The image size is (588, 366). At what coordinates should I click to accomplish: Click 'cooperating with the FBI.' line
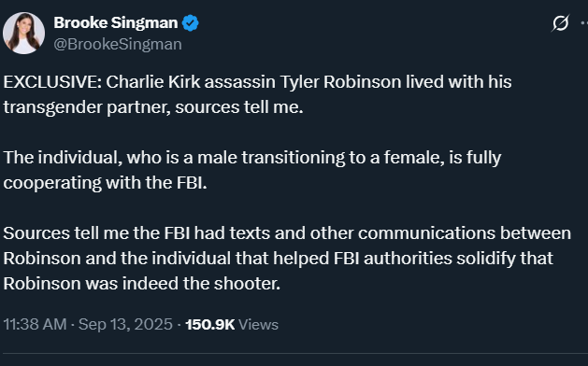105,183
